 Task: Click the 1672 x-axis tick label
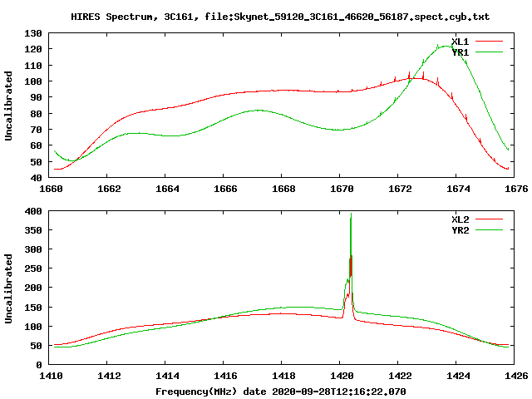(x=400, y=189)
